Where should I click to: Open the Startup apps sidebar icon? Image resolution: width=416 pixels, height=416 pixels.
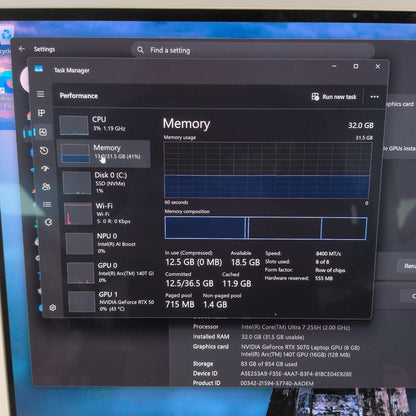tap(45, 168)
